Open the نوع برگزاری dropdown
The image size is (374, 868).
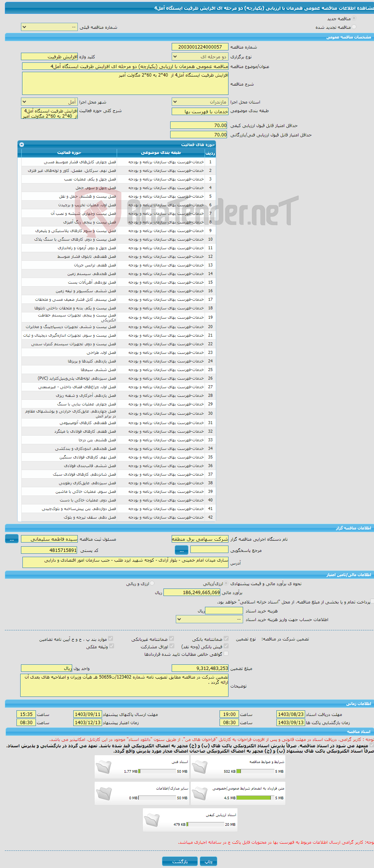200,56
